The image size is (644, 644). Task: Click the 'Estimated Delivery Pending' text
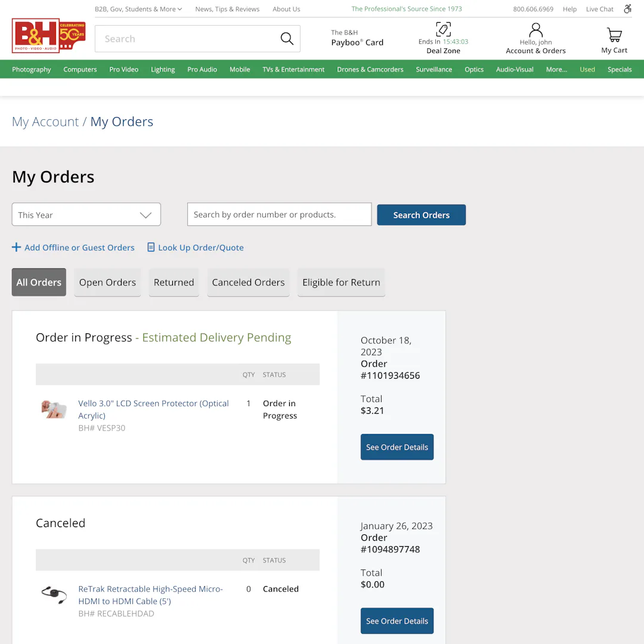coord(216,337)
